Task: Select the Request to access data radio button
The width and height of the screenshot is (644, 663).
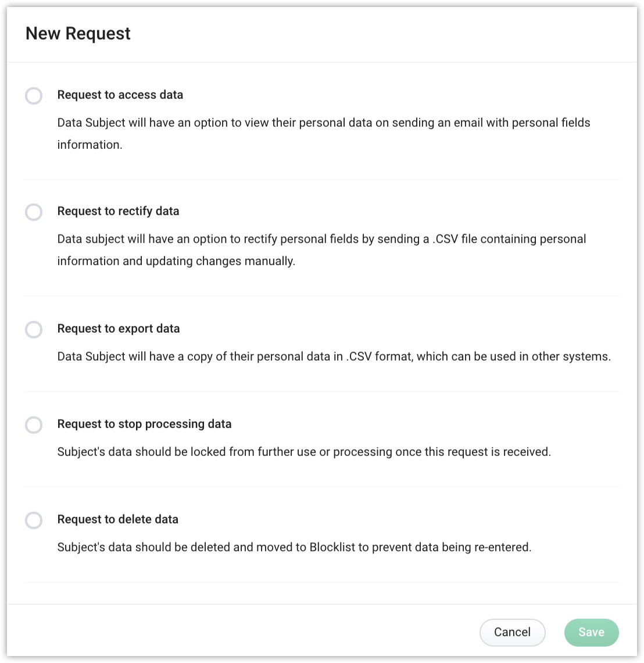Action: 34,95
